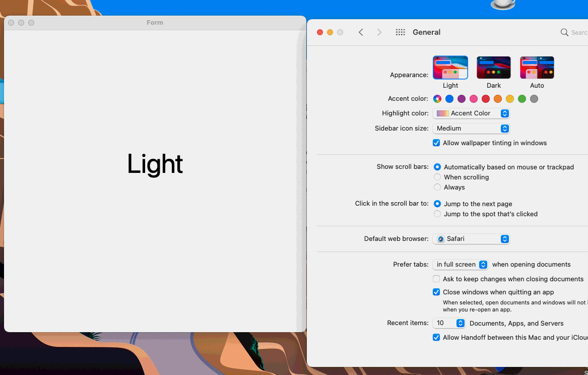
Task: Choose the multicolor accent color
Action: click(x=437, y=99)
